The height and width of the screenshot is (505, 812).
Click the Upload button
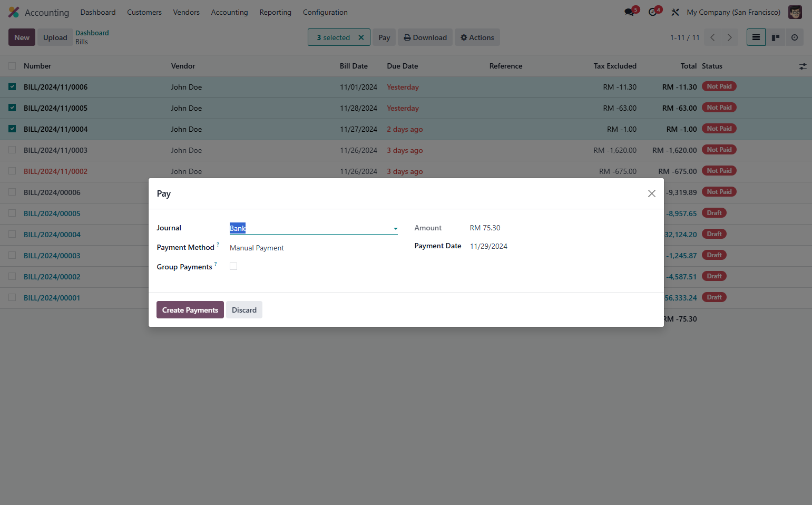point(55,37)
